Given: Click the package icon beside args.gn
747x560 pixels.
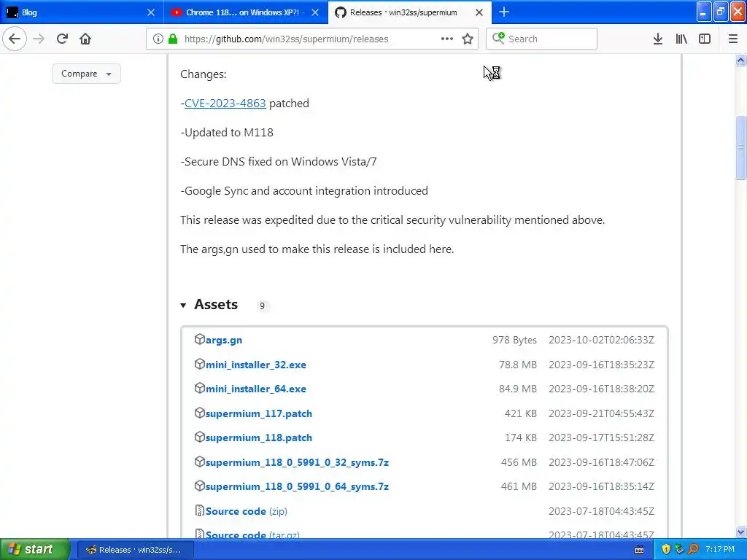Looking at the screenshot, I should [200, 339].
